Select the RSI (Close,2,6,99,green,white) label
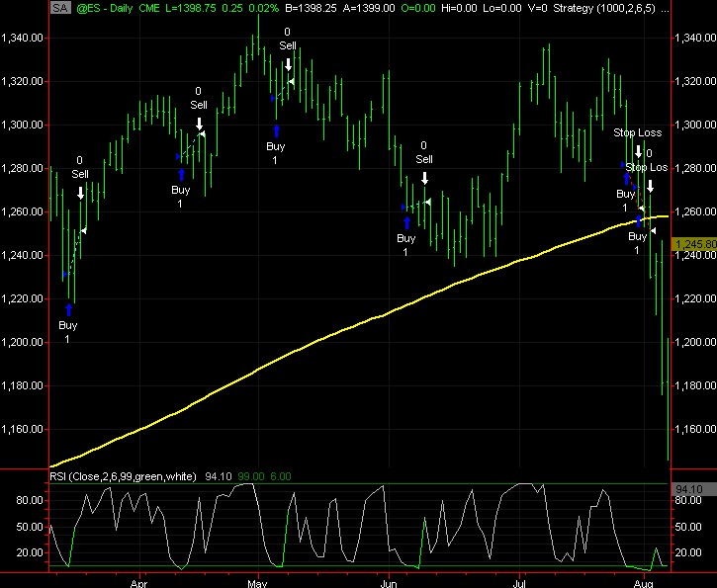717x588 pixels. (123, 476)
